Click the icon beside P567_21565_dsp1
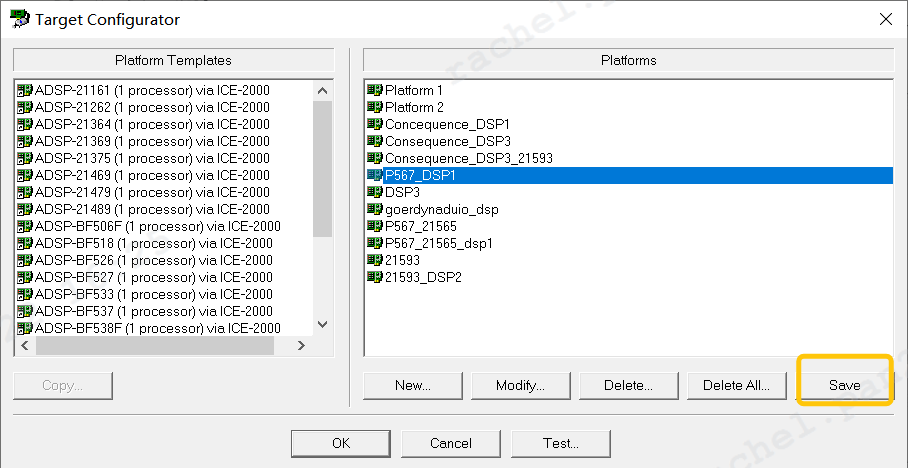This screenshot has height=468, width=908. (x=375, y=243)
